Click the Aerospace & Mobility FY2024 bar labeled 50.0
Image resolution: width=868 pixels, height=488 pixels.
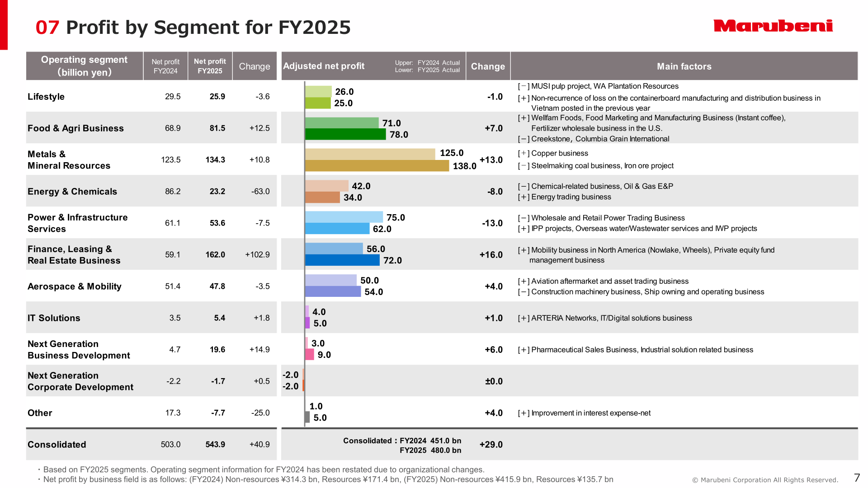click(331, 280)
